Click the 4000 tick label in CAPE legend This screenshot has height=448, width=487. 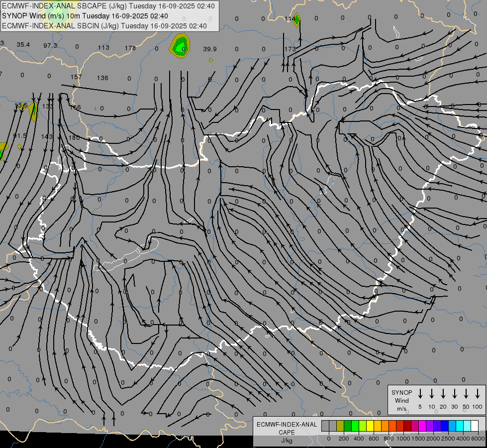pos(463,439)
